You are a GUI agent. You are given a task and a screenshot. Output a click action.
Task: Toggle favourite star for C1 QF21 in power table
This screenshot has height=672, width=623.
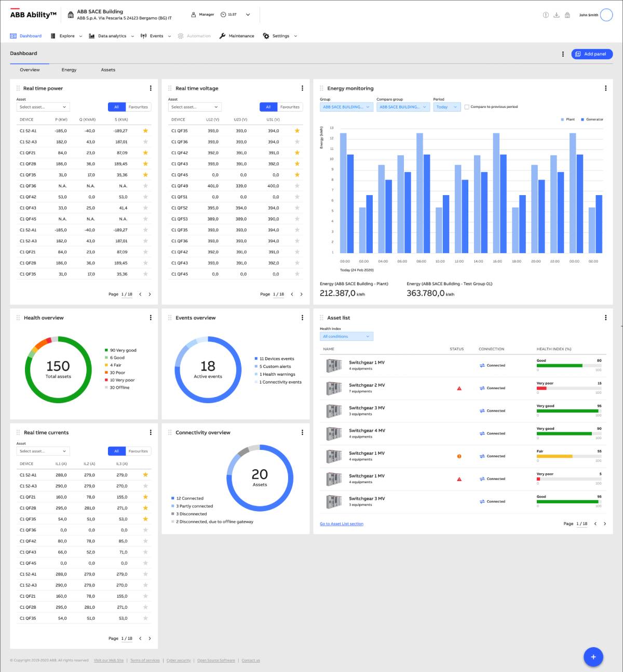(x=145, y=153)
